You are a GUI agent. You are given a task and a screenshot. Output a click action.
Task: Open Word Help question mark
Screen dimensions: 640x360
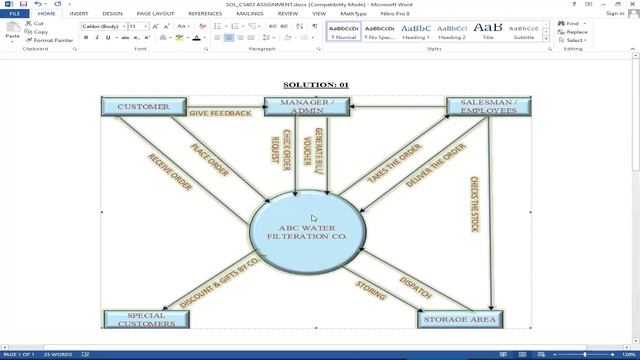click(x=574, y=4)
